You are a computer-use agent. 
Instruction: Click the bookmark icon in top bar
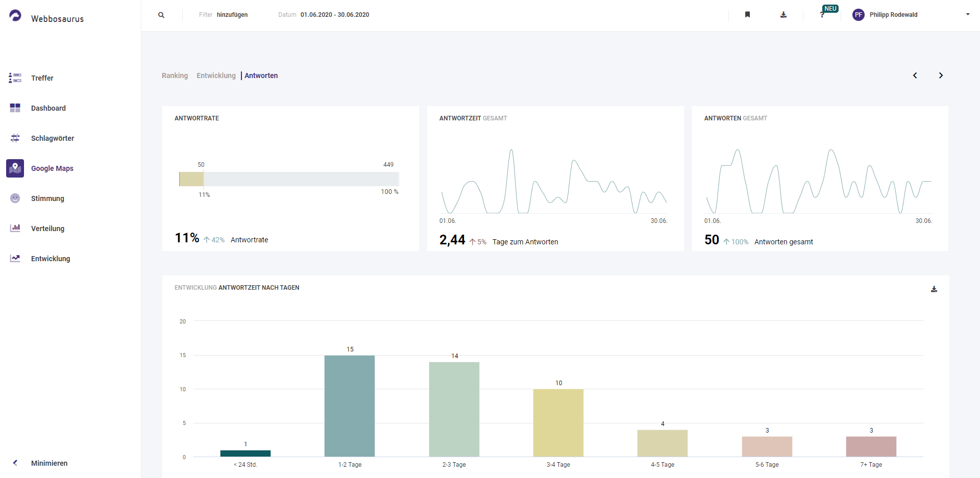tap(747, 15)
